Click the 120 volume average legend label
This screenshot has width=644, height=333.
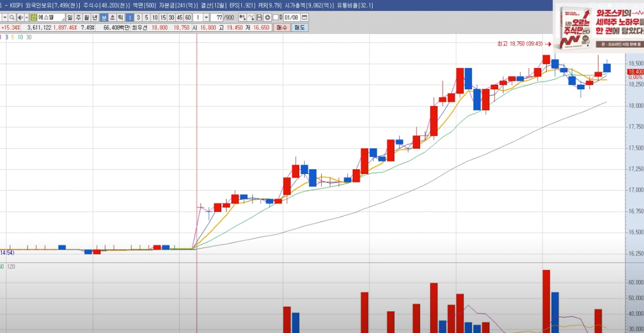11,267
